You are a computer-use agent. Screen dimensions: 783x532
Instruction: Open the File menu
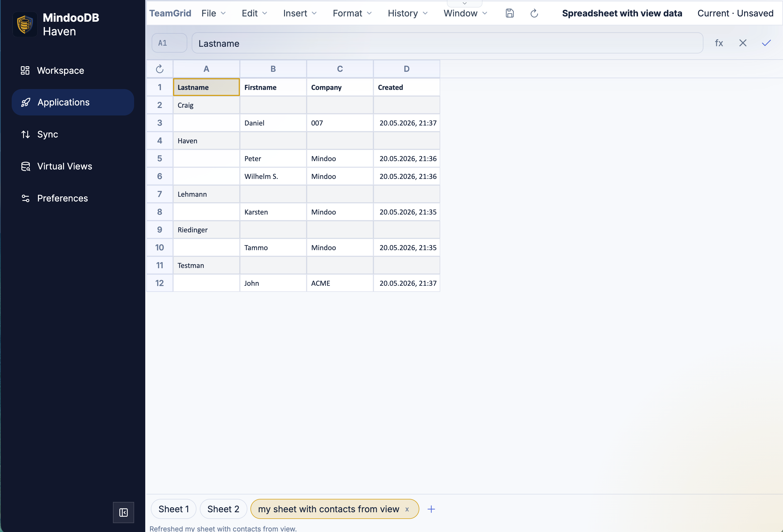214,13
